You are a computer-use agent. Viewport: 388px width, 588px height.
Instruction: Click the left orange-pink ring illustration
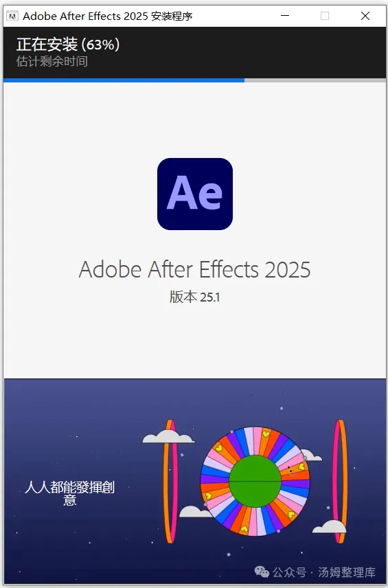click(x=170, y=481)
